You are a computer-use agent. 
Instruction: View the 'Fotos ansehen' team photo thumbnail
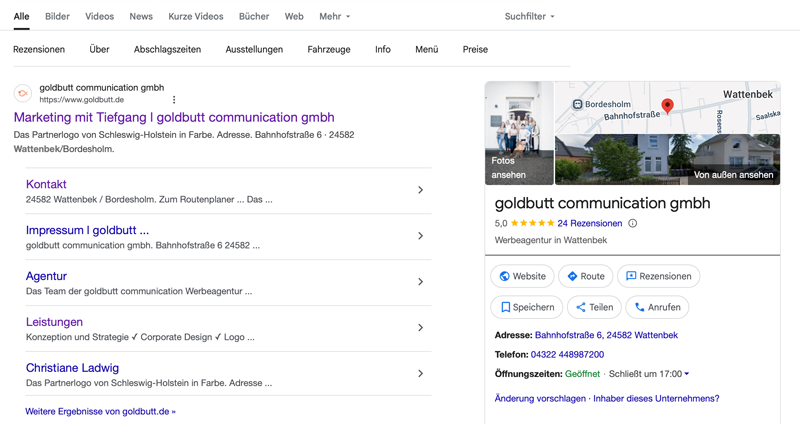tap(519, 133)
